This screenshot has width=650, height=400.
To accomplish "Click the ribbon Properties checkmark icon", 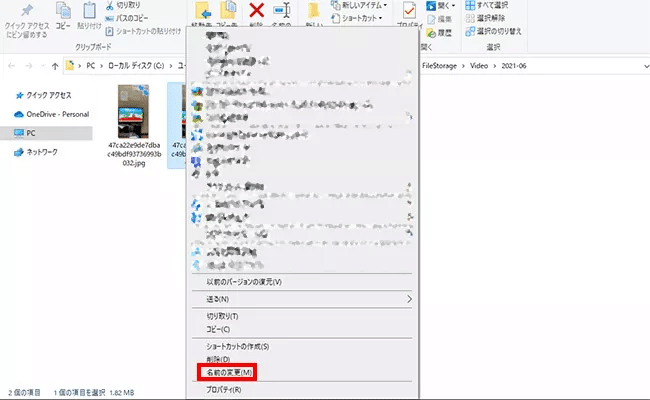I will (409, 11).
